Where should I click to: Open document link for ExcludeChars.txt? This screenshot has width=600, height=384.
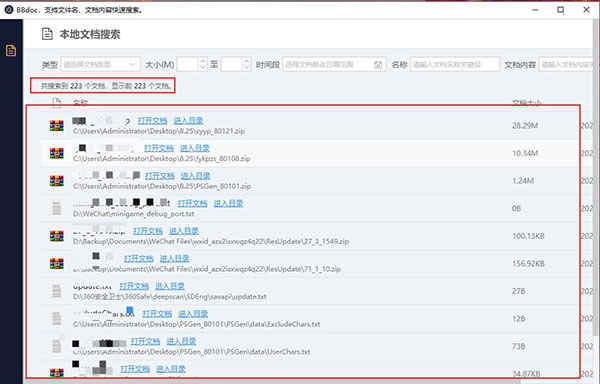(x=157, y=314)
